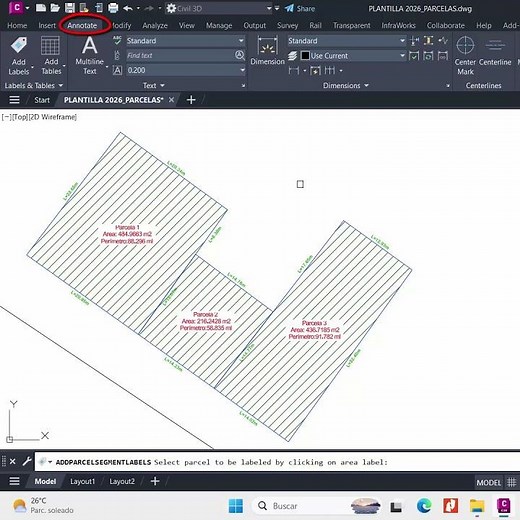Select the Annotate ribbon tab
Viewport: 520px width, 520px height.
(x=82, y=25)
